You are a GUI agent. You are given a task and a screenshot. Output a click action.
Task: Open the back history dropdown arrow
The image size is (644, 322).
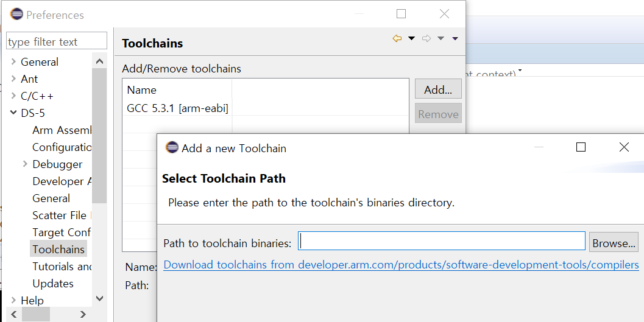pyautogui.click(x=411, y=38)
